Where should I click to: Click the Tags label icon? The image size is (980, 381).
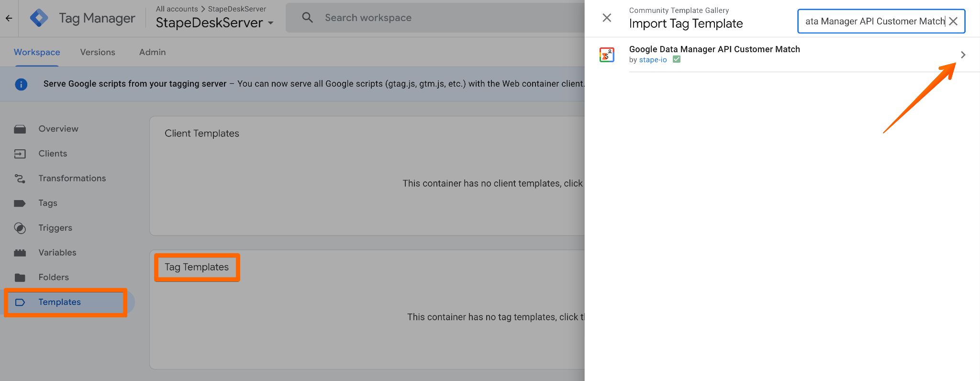point(20,203)
